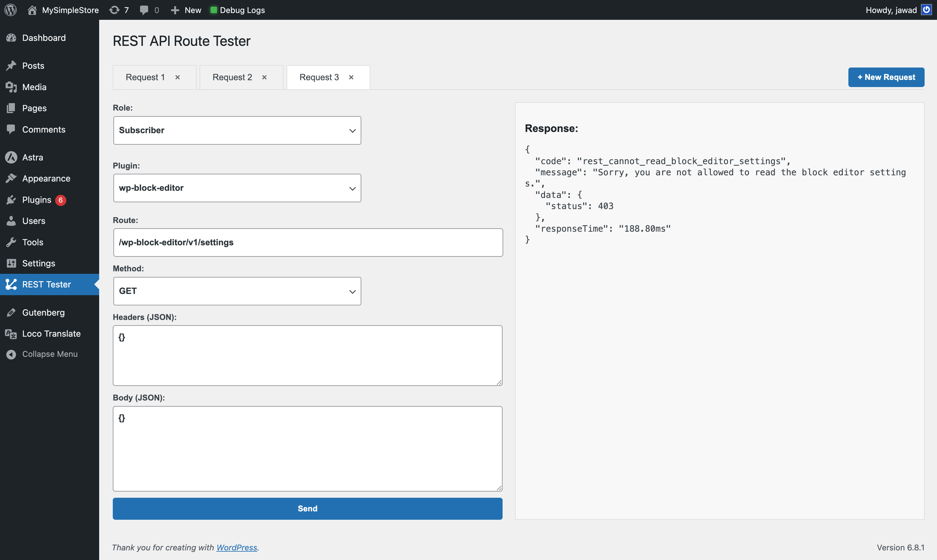The height and width of the screenshot is (560, 937).
Task: Open Comments in the sidebar
Action: (x=50, y=129)
